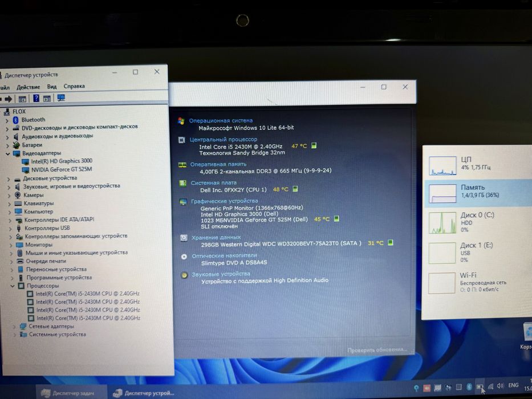Click the volume speaker tray icon
532x399 pixels.
500,386
